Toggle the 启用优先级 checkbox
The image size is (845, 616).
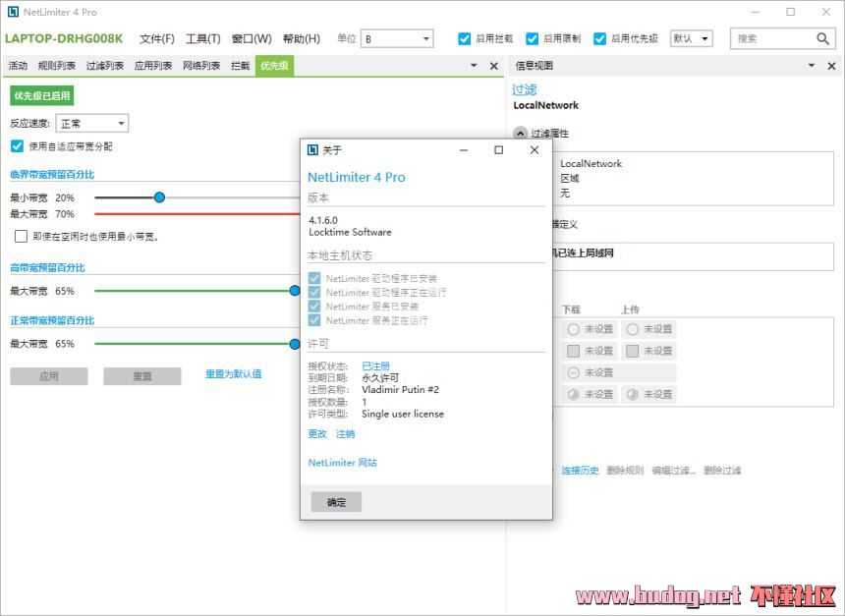599,38
